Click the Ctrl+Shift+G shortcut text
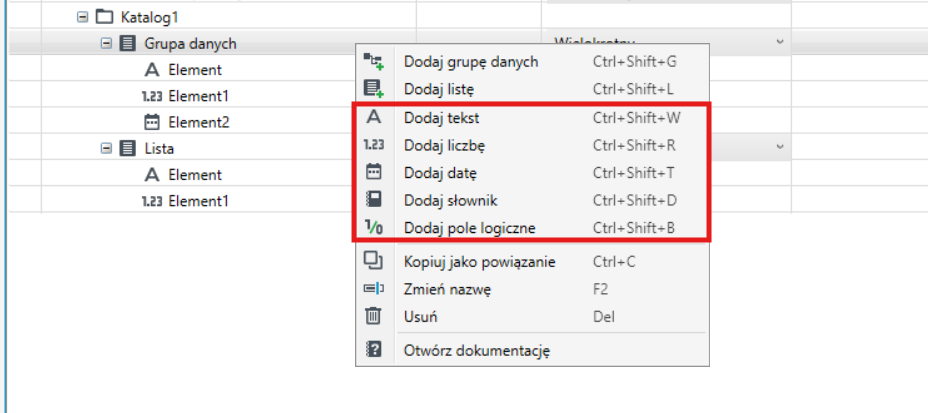This screenshot has height=413, width=928. [634, 61]
